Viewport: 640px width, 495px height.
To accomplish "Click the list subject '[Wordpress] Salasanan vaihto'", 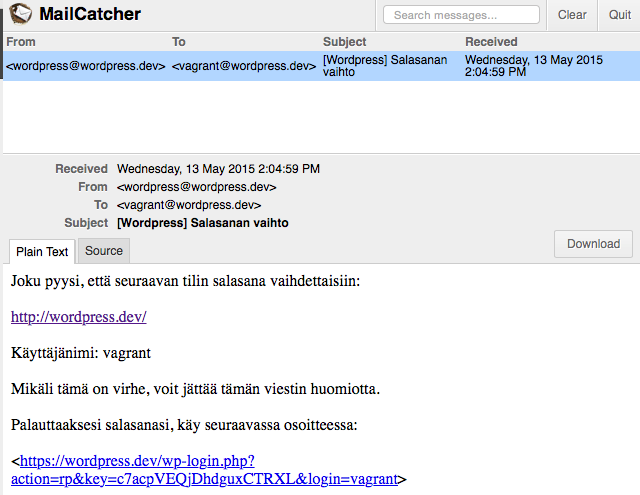I will (x=385, y=66).
